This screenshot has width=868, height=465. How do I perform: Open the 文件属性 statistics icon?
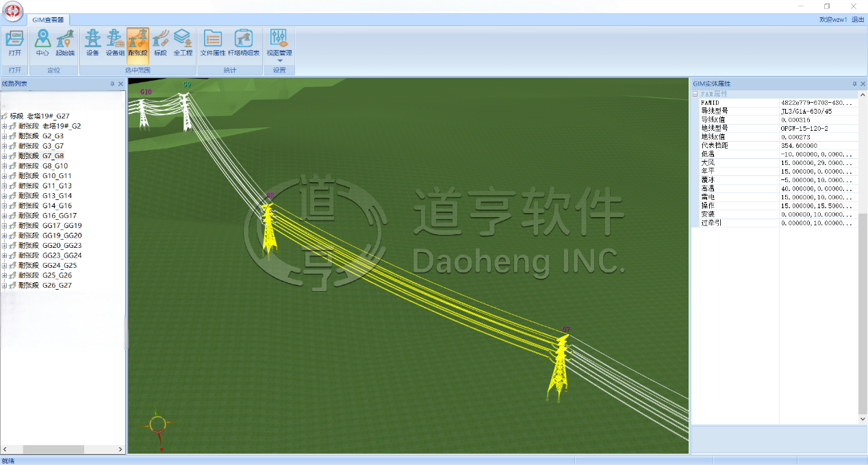point(213,43)
